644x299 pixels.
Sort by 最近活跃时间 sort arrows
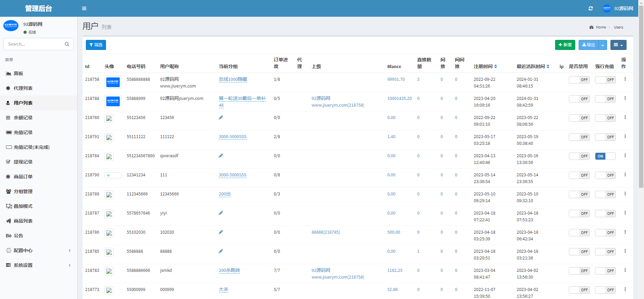[x=548, y=66]
